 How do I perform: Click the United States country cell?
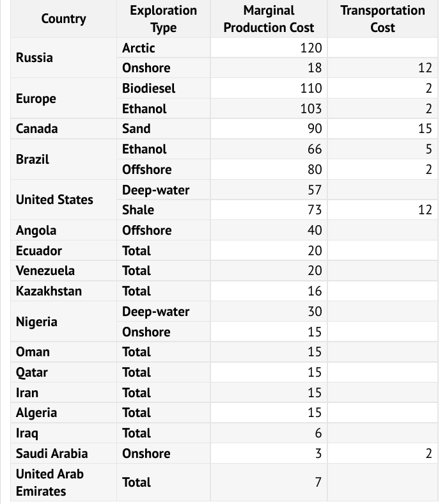pyautogui.click(x=54, y=200)
